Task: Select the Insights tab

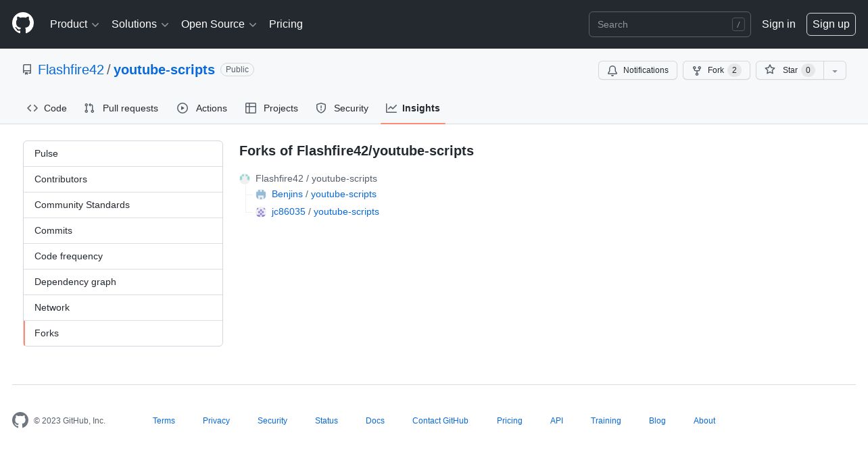Action: point(413,108)
